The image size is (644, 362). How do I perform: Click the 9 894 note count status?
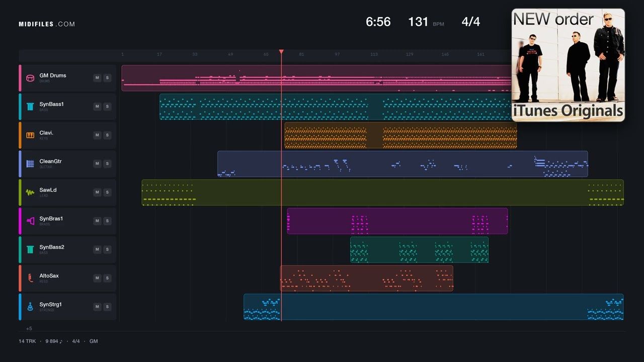tap(54, 341)
